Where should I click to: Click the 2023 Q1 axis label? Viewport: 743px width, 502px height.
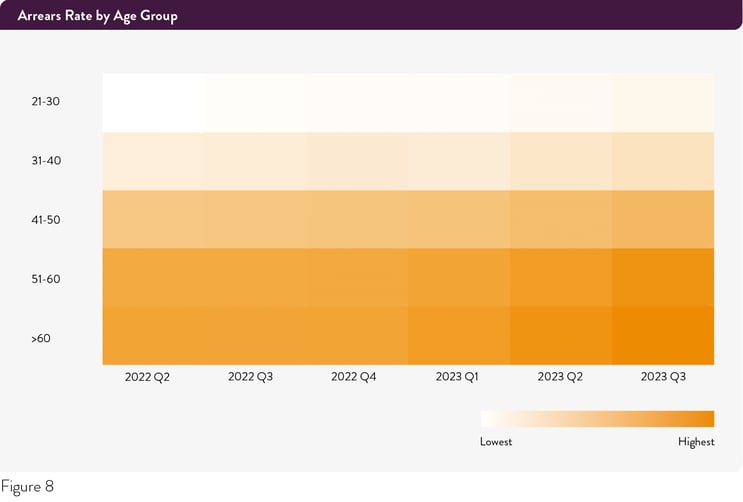pyautogui.click(x=457, y=377)
